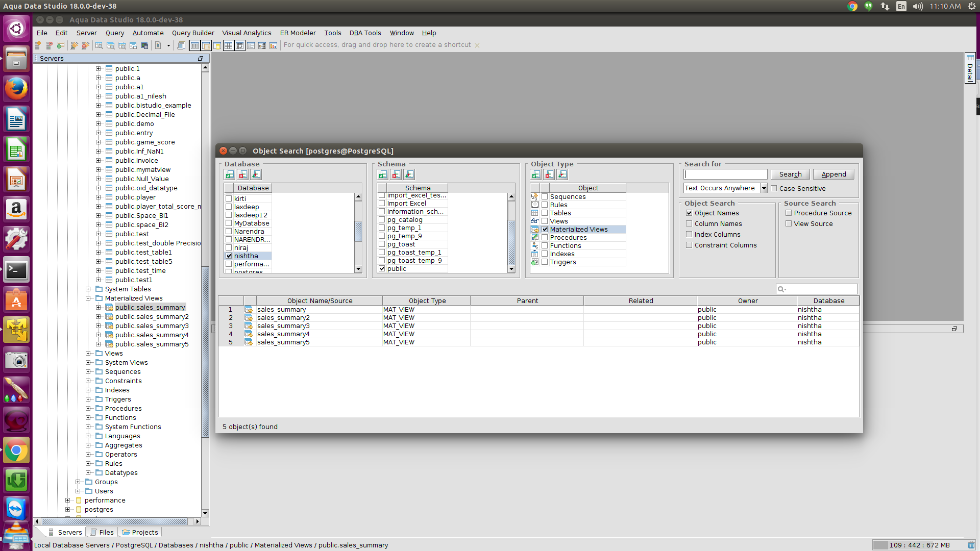Click the results filter search box

point(817,289)
